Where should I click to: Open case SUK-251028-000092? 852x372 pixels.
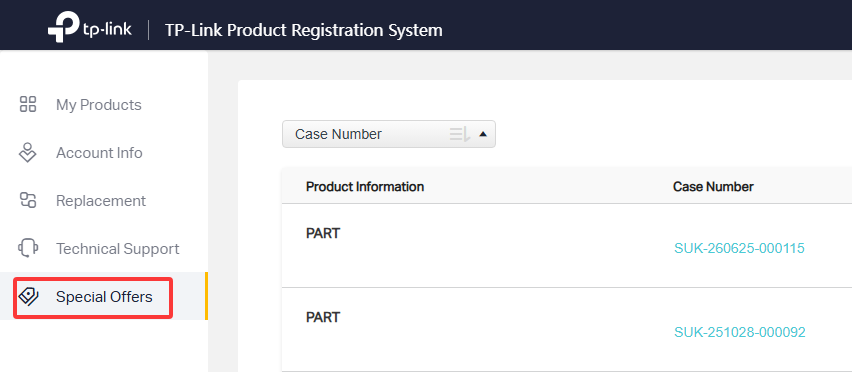pos(740,332)
